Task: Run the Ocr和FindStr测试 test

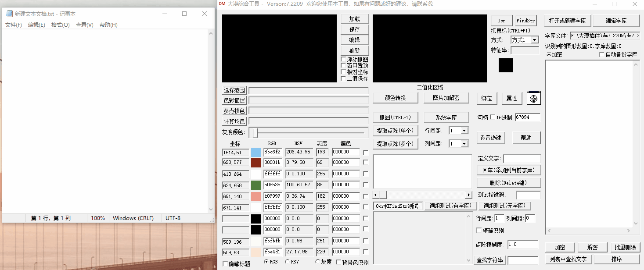Action: 398,205
